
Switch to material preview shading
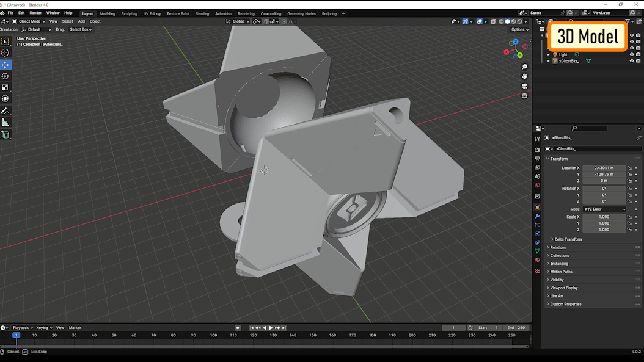513,21
